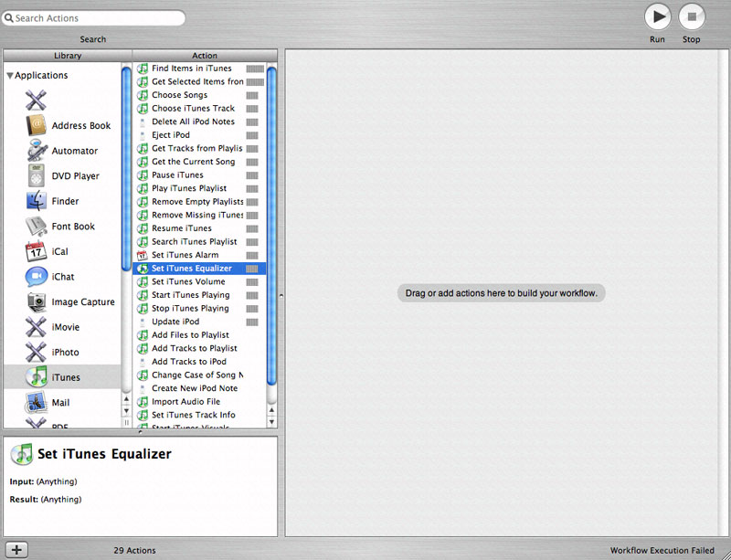Select Choose iTunes Track action
Screen dimensions: 731x560
coord(199,109)
